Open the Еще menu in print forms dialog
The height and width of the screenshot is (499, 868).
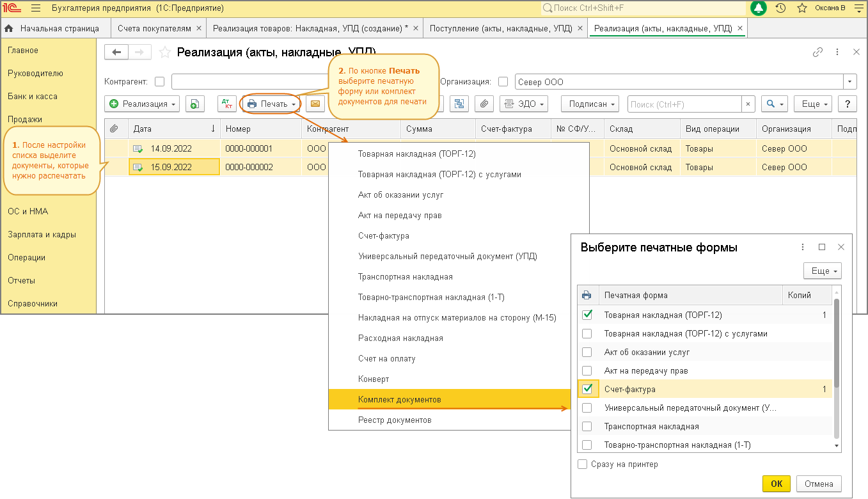[823, 271]
